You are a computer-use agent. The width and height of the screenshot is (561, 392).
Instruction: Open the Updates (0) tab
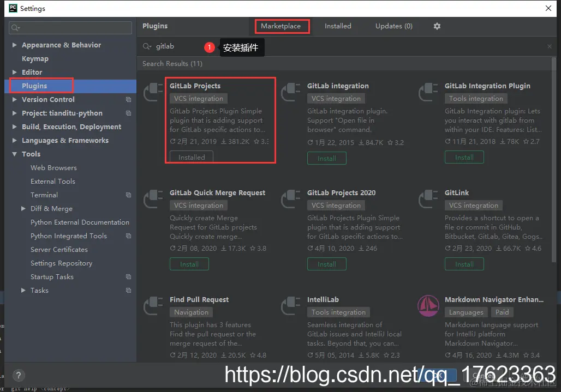pos(393,26)
